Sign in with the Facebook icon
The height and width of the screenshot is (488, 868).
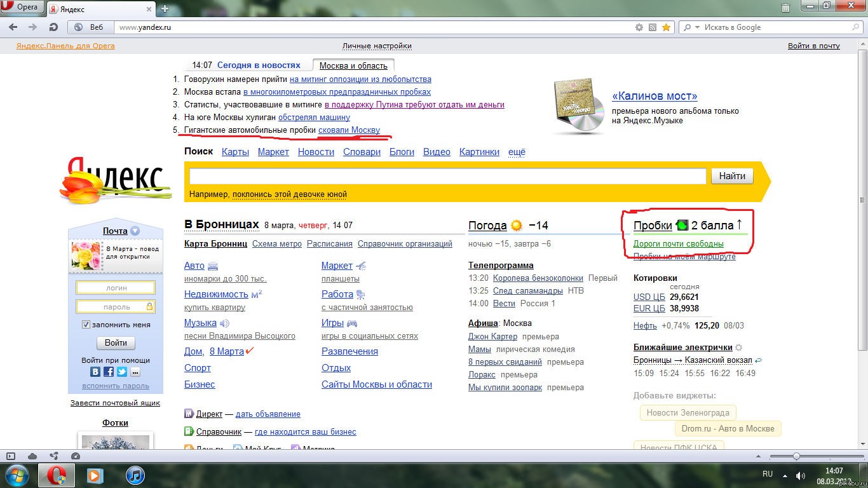coord(109,372)
